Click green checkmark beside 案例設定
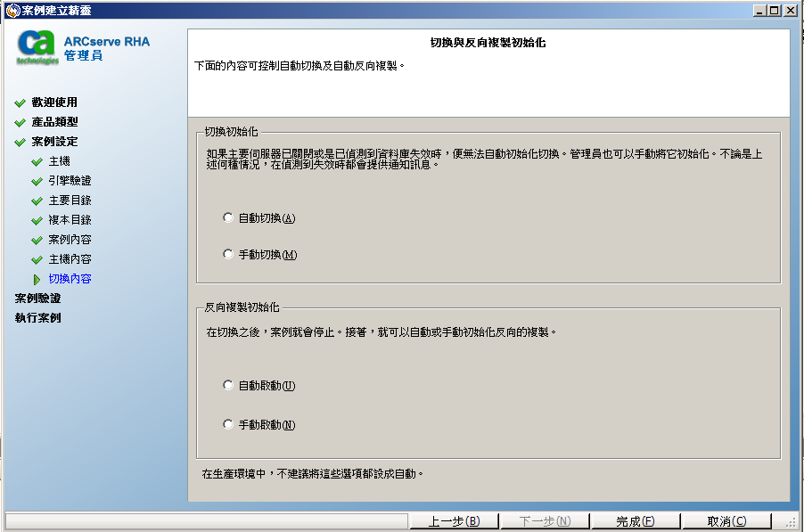 20,142
